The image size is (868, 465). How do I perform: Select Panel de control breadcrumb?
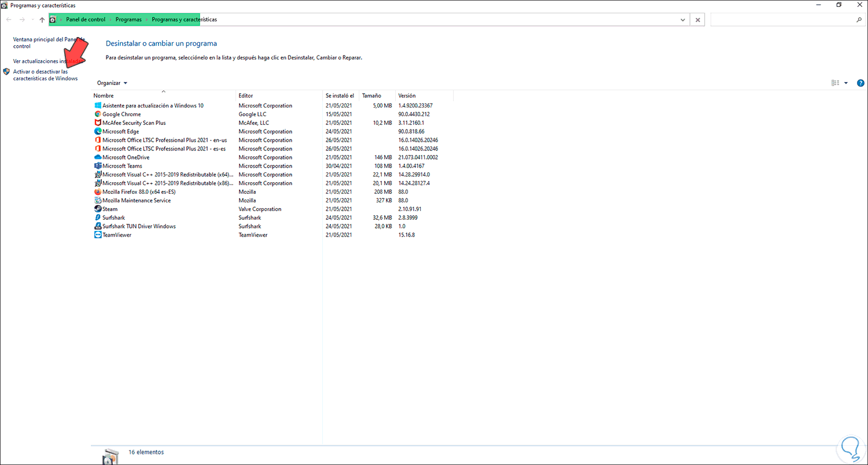(x=86, y=20)
